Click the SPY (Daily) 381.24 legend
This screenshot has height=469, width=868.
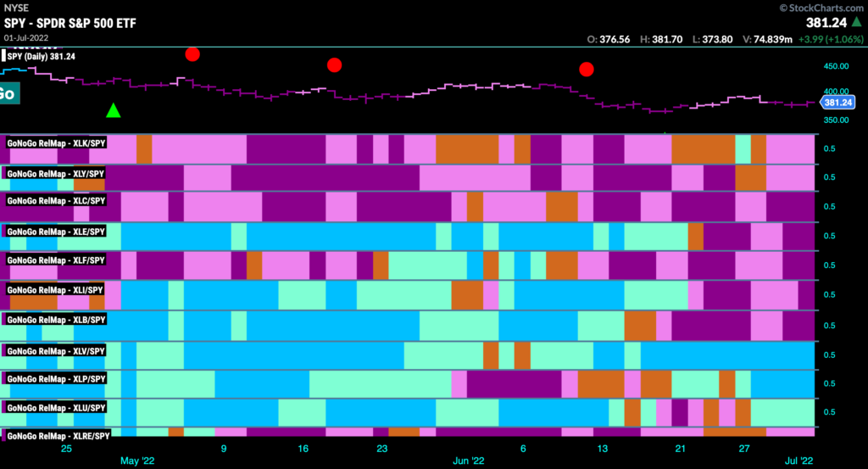(41, 57)
